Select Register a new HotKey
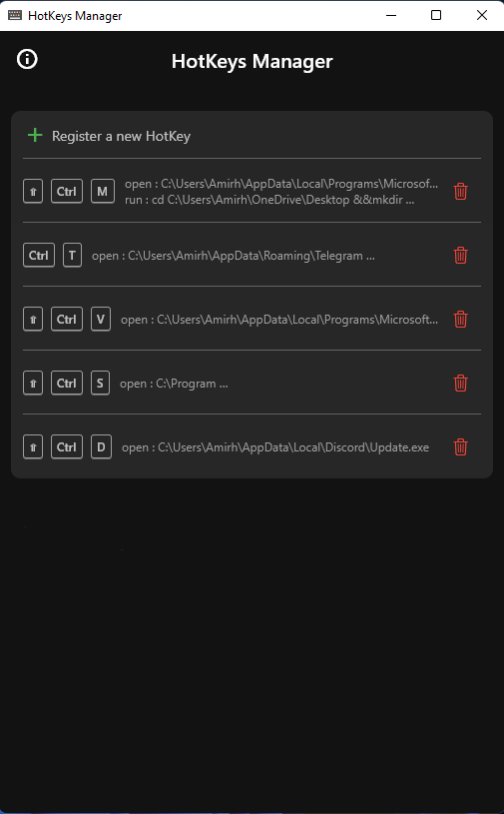The image size is (504, 814). (122, 136)
